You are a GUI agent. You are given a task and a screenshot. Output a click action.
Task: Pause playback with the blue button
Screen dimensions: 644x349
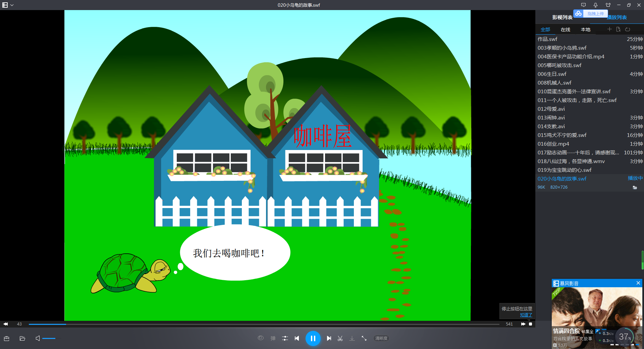313,338
